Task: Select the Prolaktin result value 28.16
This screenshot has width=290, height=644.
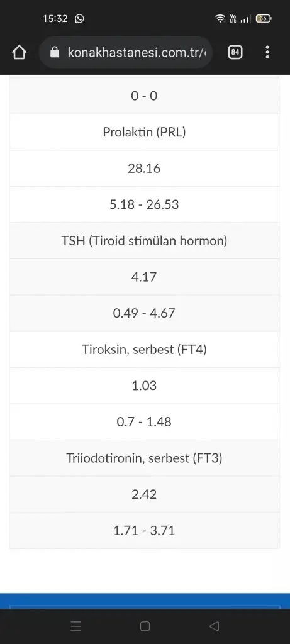Action: tap(144, 169)
